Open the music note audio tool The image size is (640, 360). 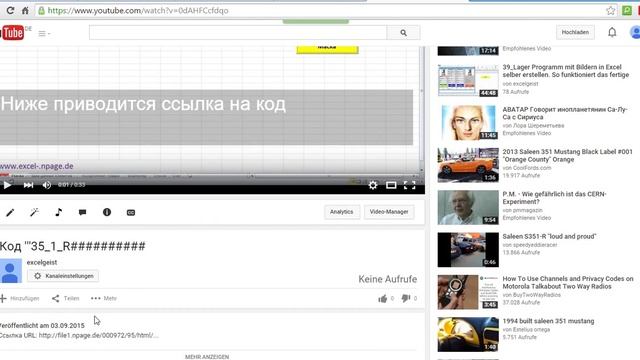(x=58, y=212)
